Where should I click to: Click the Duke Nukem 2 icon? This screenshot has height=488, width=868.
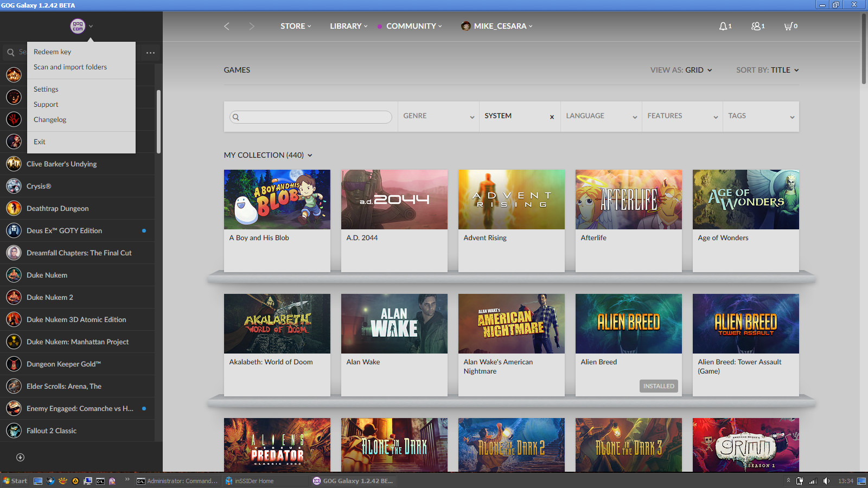tap(14, 297)
